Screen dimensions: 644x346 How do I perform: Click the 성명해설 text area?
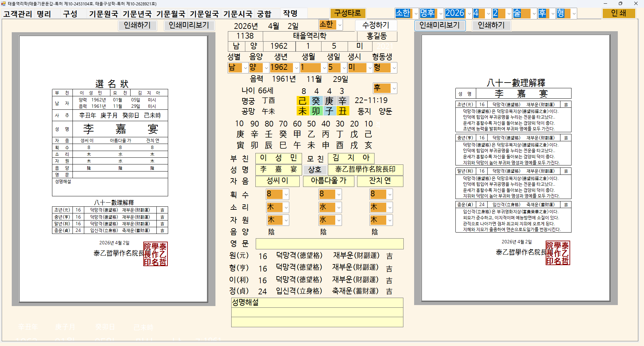pyautogui.click(x=317, y=312)
